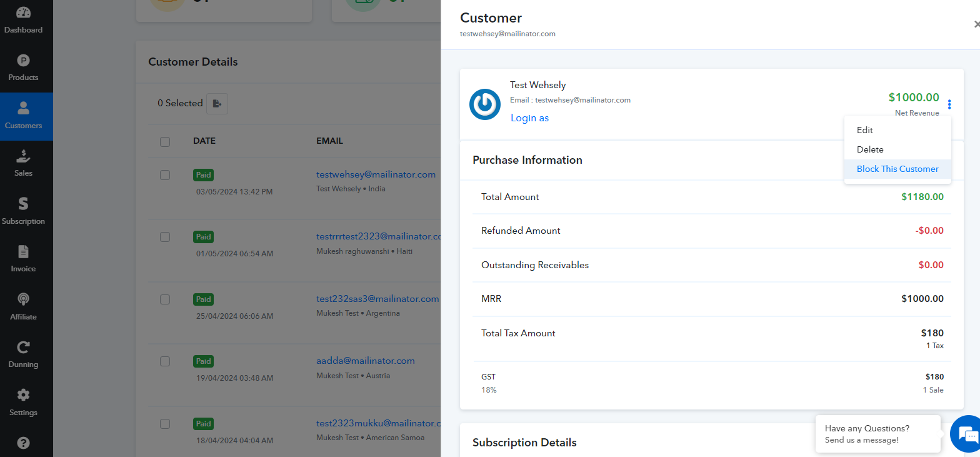Open aadda@mailinator.com customer link

366,361
